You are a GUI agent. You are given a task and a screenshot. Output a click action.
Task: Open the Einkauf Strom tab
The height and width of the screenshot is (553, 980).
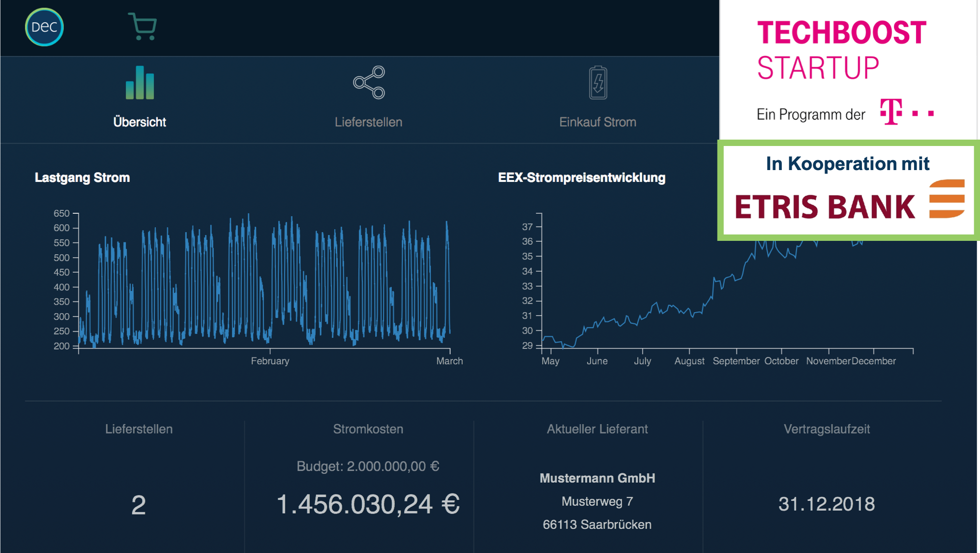click(598, 122)
